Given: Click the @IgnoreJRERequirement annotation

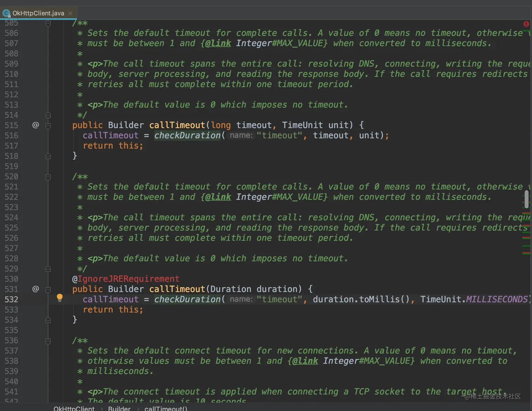Looking at the screenshot, I should (x=126, y=279).
